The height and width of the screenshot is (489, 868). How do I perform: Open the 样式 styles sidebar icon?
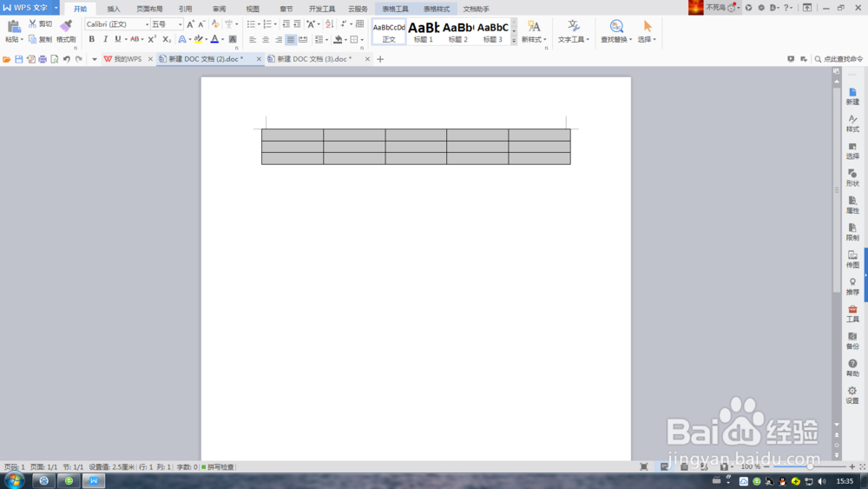coord(852,123)
